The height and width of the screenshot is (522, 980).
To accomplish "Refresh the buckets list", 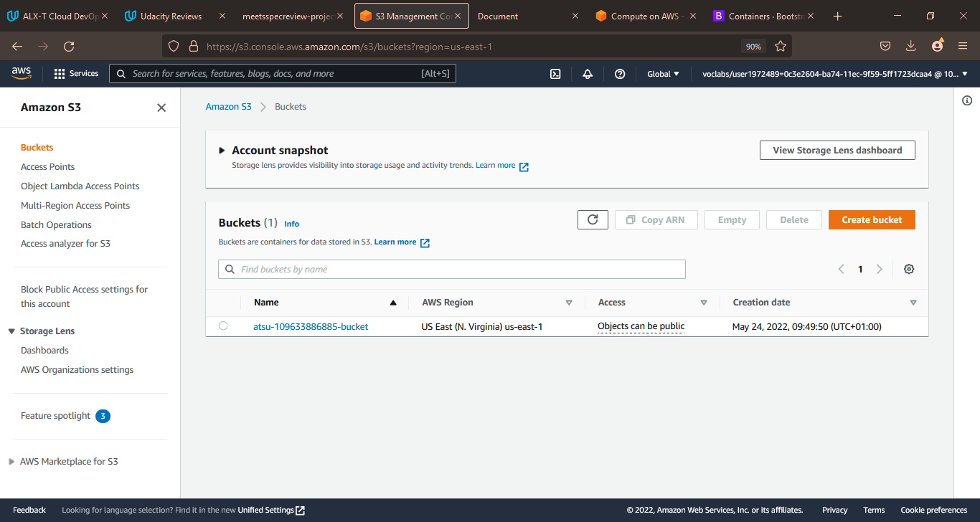I will tap(593, 219).
